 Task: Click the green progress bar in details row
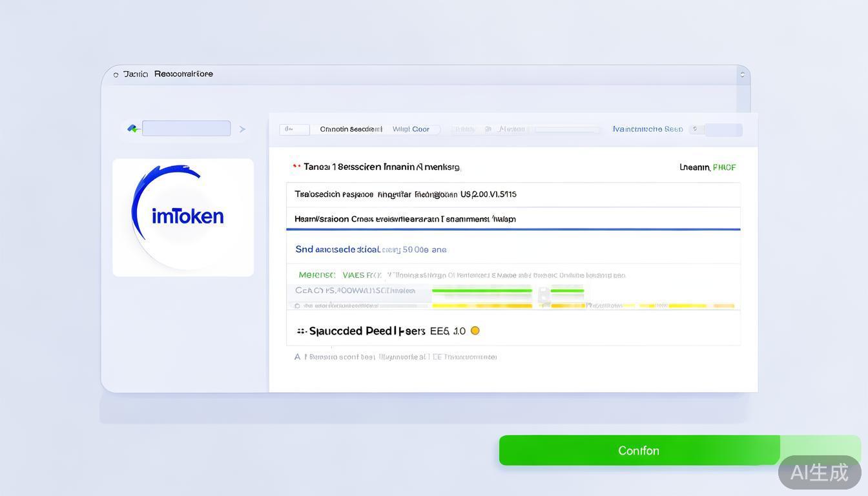481,291
